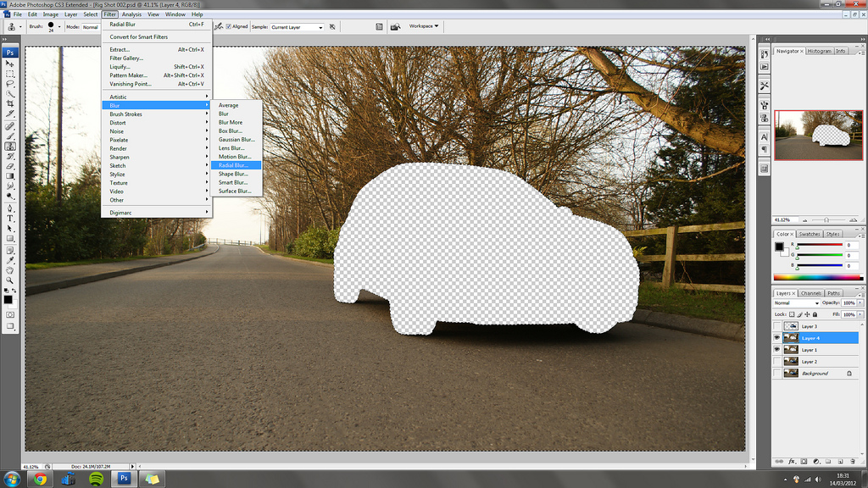Viewport: 868px width, 488px height.
Task: Uncheck the Aligned checkbox
Action: [228, 26]
